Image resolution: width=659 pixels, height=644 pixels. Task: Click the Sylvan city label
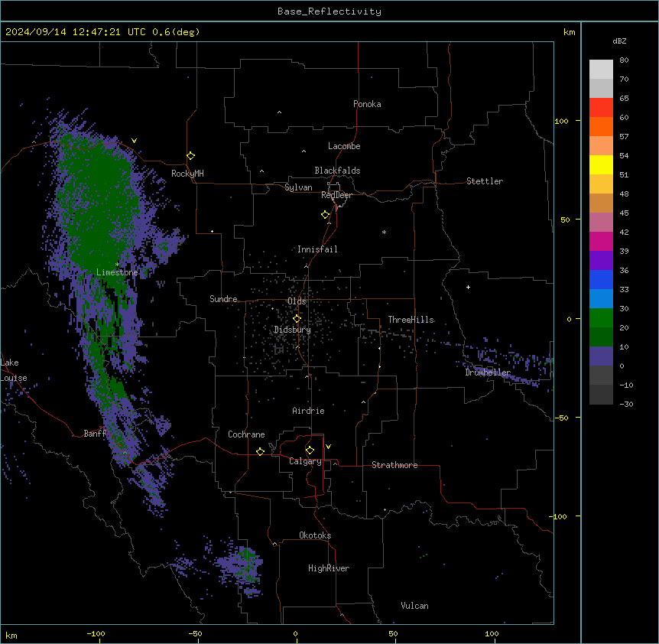298,187
